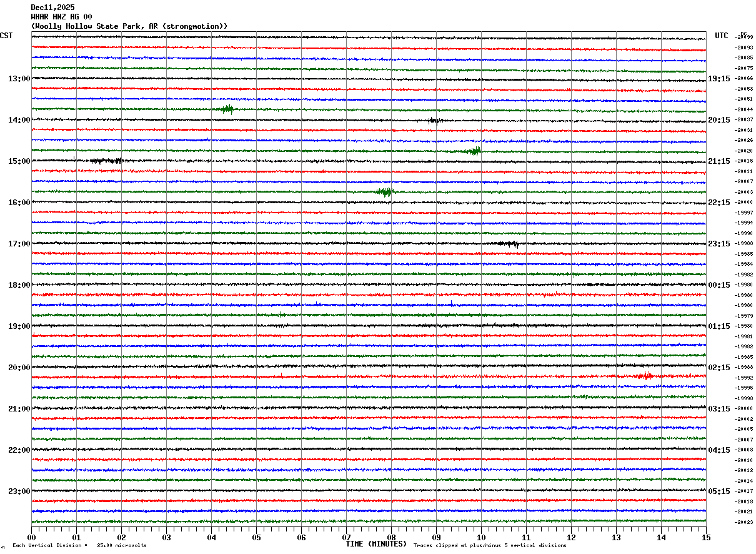Click minute tick label '03' on x-axis
This screenshot has width=756, height=554.
(x=166, y=537)
